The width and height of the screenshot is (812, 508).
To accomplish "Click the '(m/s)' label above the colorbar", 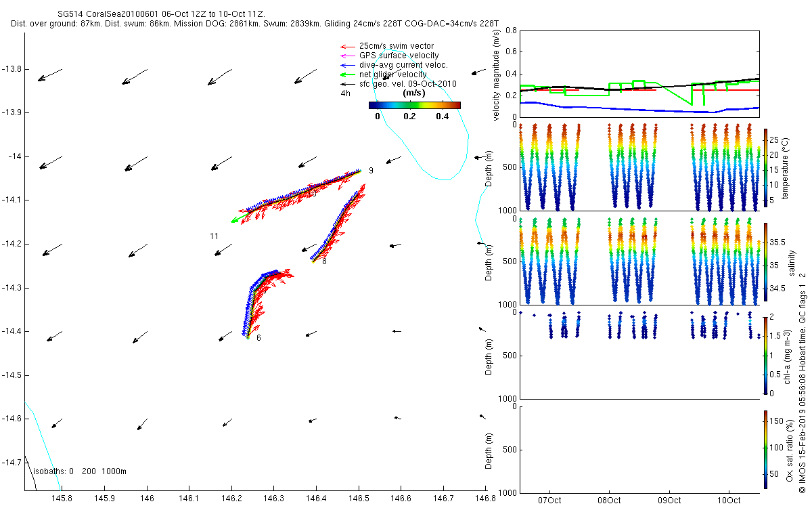I will point(413,93).
